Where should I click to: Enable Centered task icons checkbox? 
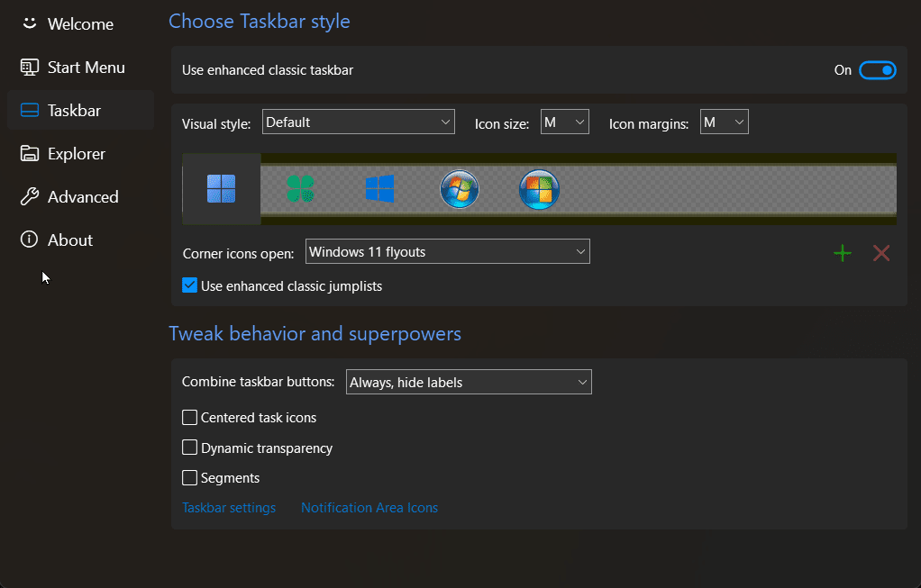pyautogui.click(x=189, y=417)
